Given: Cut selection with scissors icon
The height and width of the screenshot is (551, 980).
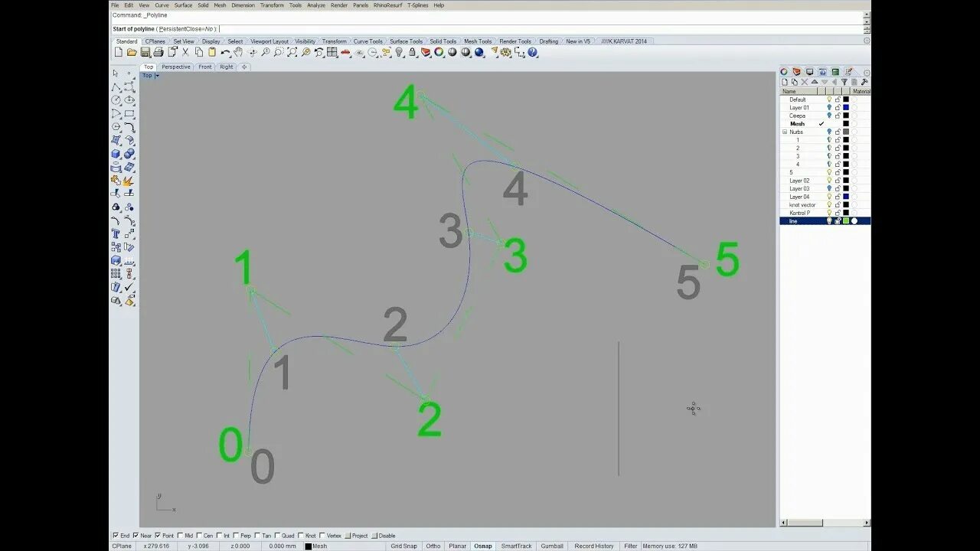Looking at the screenshot, I should 185,52.
